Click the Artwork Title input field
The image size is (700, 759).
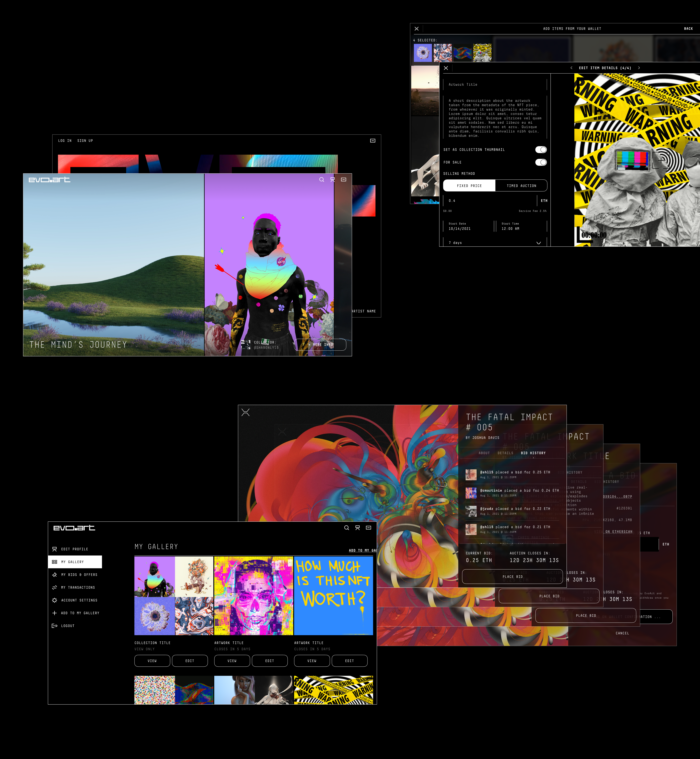click(x=495, y=84)
